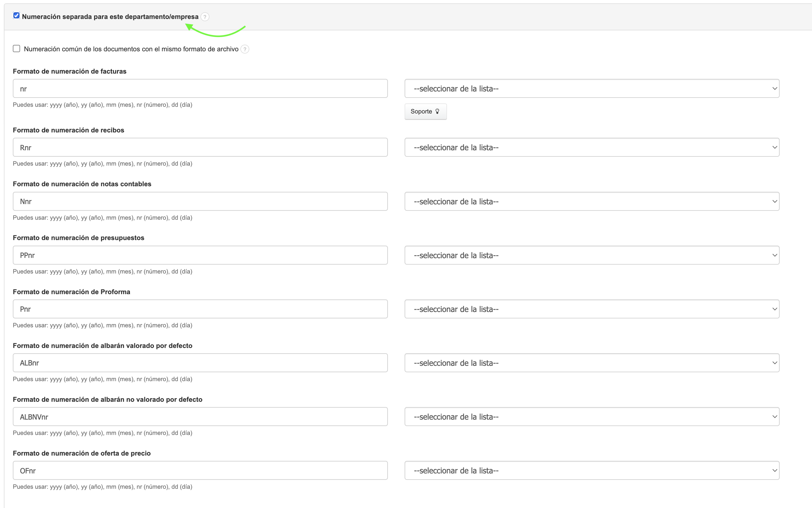Screen dimensions: 812x508
Task: Click the oferta de precio field OFnr
Action: 200,471
